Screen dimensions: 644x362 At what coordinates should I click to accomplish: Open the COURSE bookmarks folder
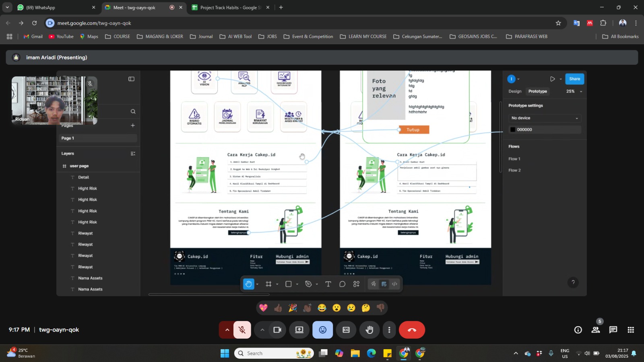[118, 36]
